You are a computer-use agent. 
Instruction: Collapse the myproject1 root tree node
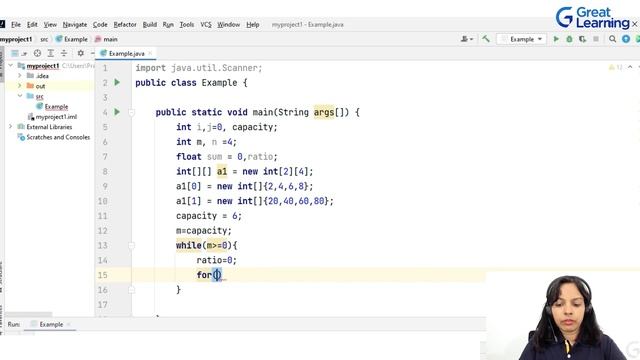pyautogui.click(x=11, y=65)
